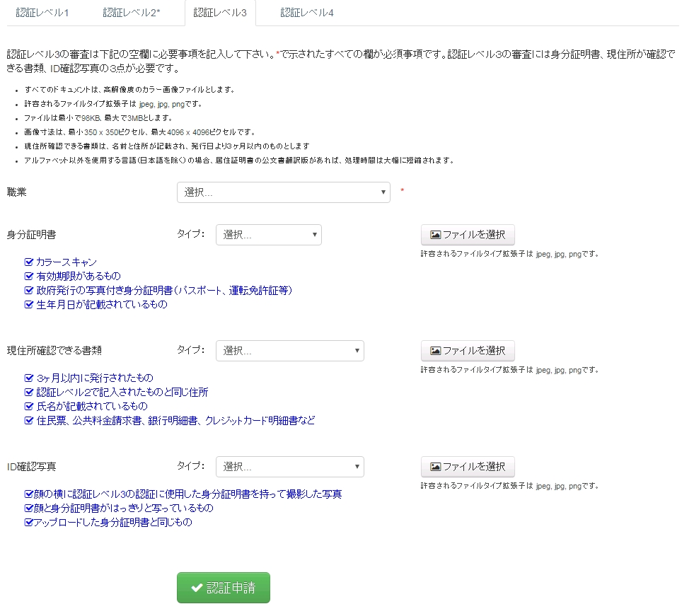Viewport: 682px width, 616px height.
Task: Click the checkmark beside 3ヶ月以内に発行されたもの
Action: coord(29,378)
